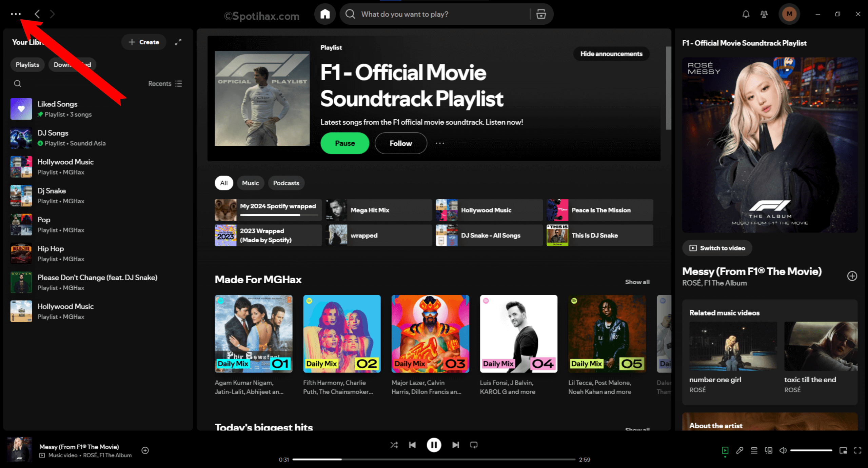Switch to video in the Now Playing panel
The image size is (868, 468).
(x=717, y=248)
